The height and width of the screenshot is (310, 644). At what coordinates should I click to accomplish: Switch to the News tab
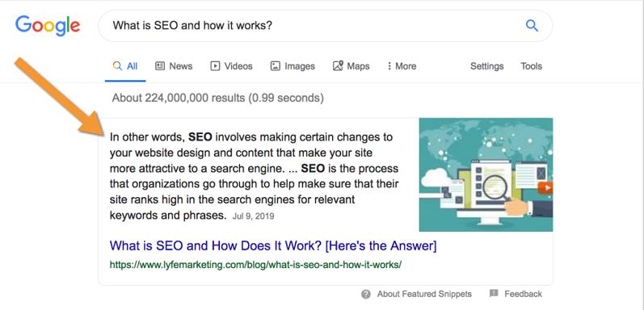point(174,66)
